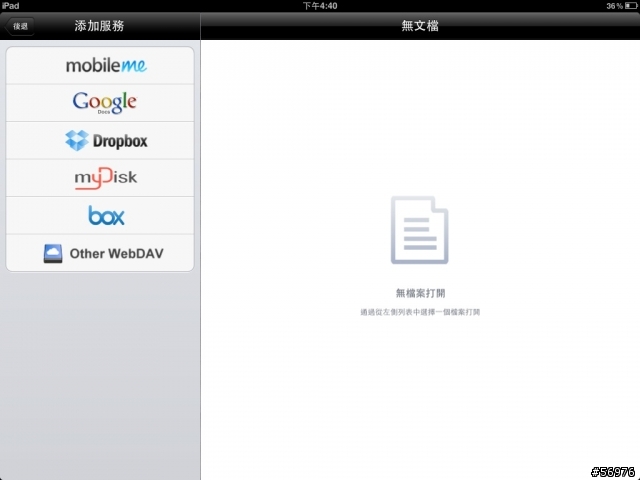
Task: Choose Google Docs service
Action: pyautogui.click(x=100, y=103)
